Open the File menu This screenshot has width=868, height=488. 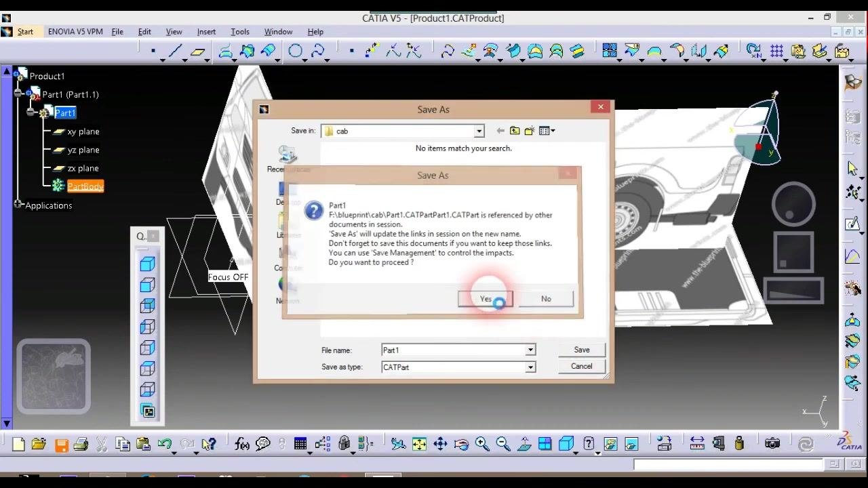pos(117,32)
